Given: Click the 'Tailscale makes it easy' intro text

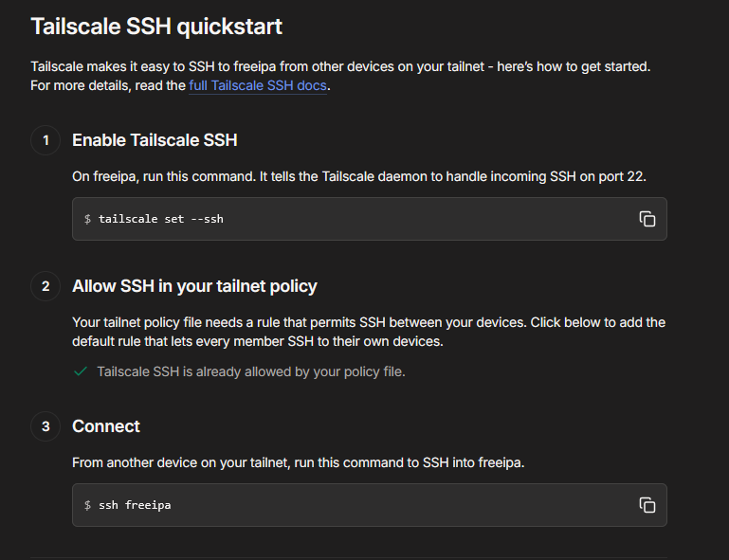Looking at the screenshot, I should click(x=340, y=76).
